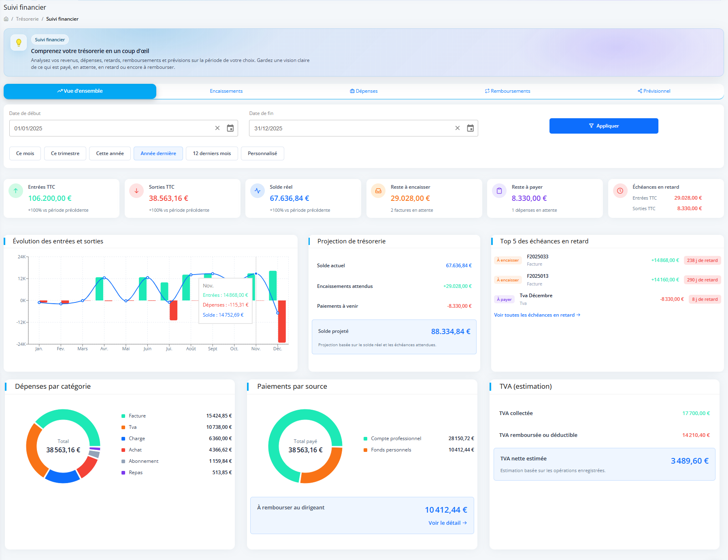Click the Achat legend color square
Screen dimensions: 728x560
click(x=123, y=450)
